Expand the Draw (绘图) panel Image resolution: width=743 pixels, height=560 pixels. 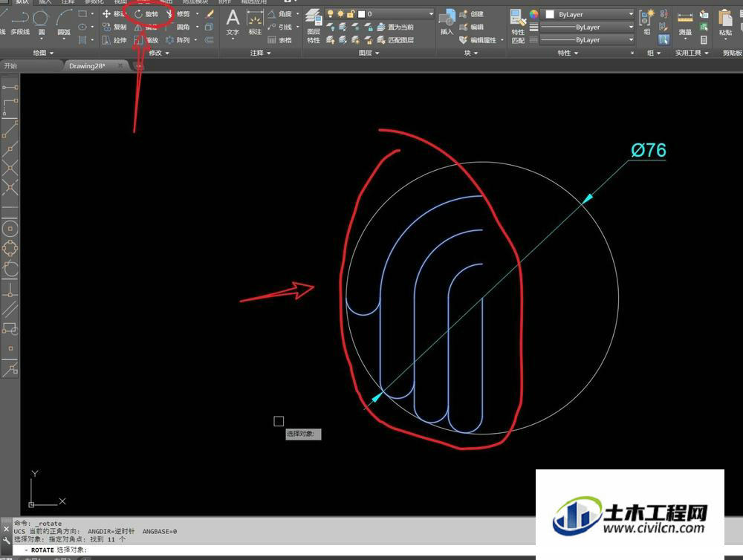[x=43, y=53]
